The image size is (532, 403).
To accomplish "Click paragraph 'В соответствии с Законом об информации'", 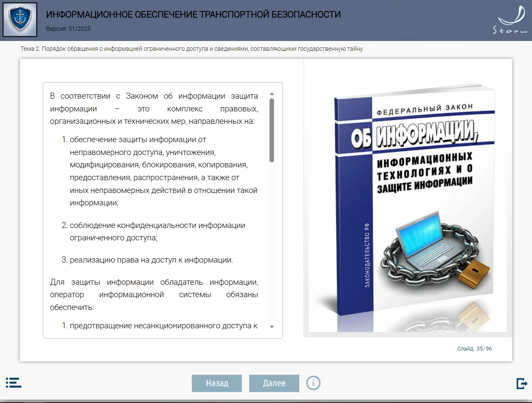I will [x=154, y=108].
